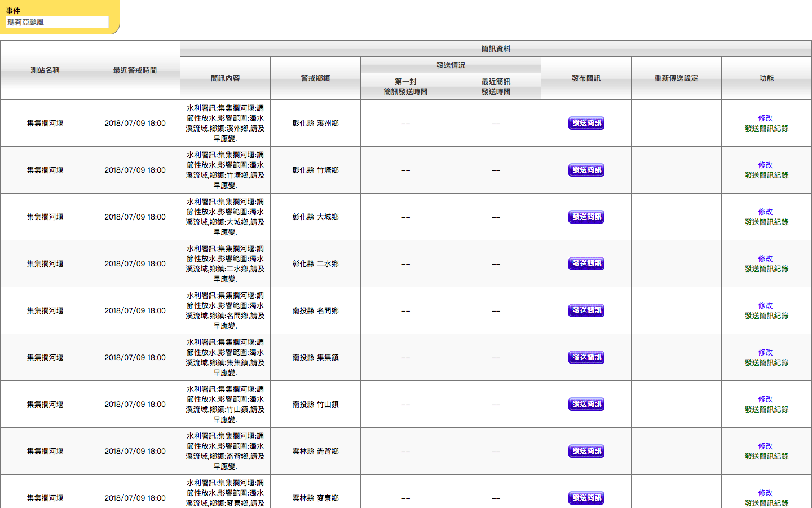Open 修改 link in 溪州鄉 row
812x508 pixels.
765,118
